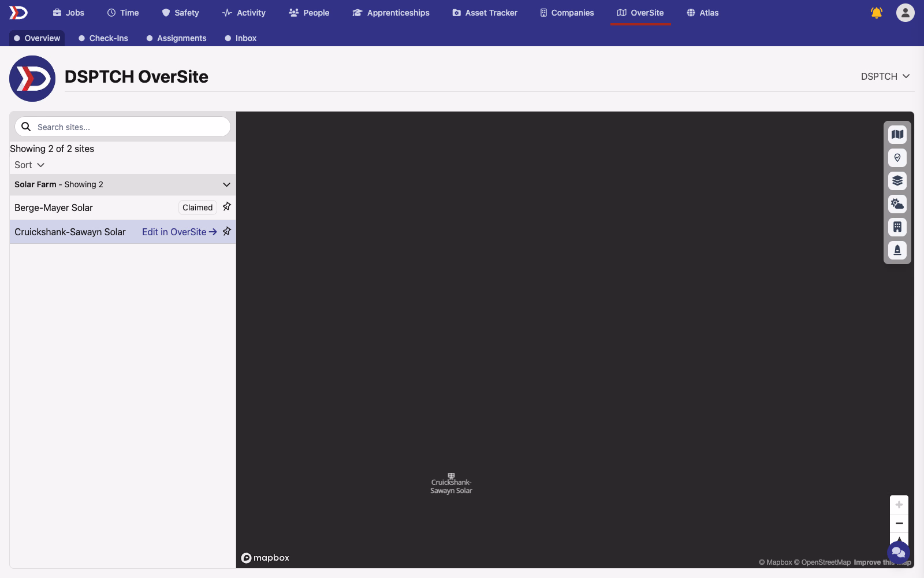Viewport: 924px width, 578px height.
Task: Switch to the Inbox tab
Action: tap(241, 38)
